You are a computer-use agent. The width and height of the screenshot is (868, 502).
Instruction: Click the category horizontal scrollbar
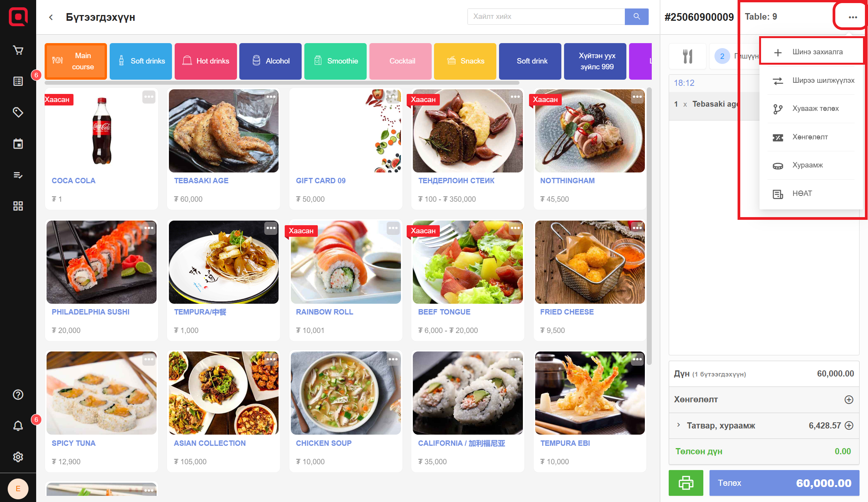[282, 83]
